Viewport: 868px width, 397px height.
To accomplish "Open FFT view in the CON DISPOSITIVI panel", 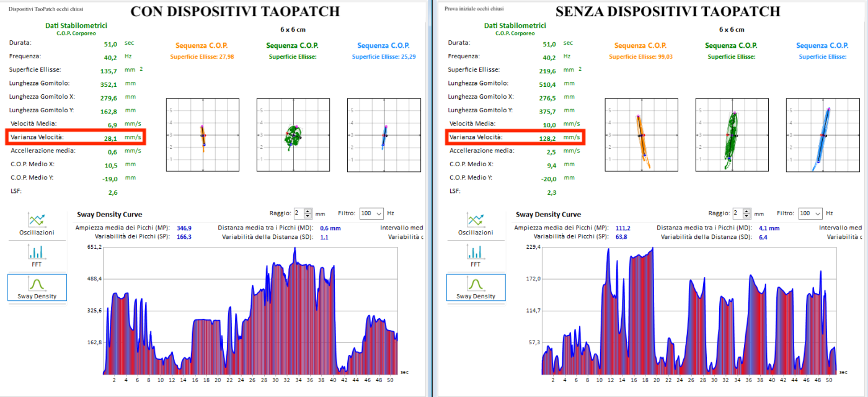I will (x=37, y=256).
